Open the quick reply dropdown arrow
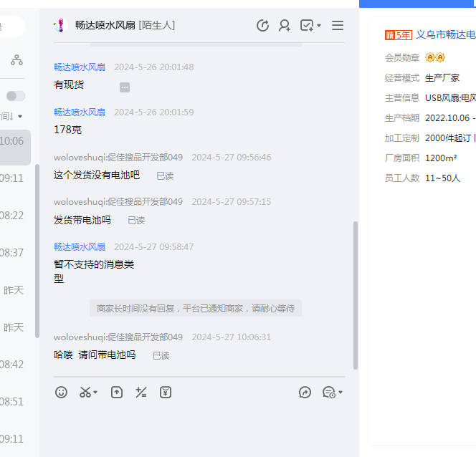 pyautogui.click(x=341, y=393)
